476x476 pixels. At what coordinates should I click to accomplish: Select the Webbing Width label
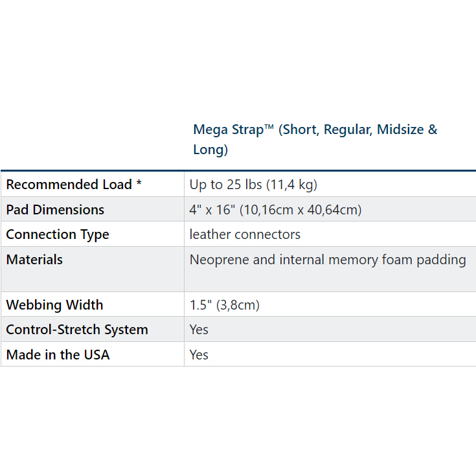click(x=54, y=305)
